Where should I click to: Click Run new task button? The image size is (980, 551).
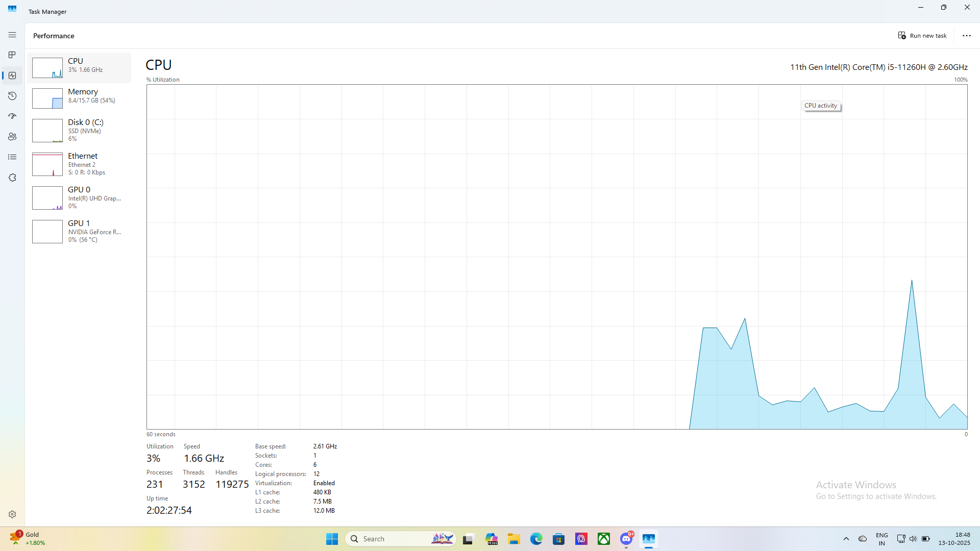(x=922, y=36)
